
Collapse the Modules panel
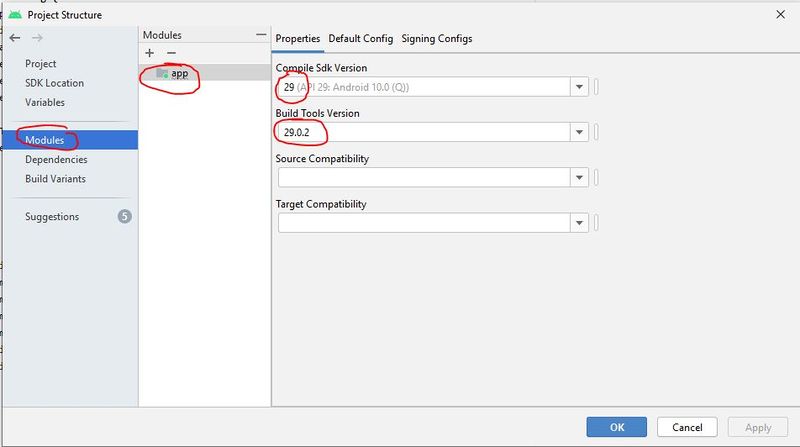261,35
